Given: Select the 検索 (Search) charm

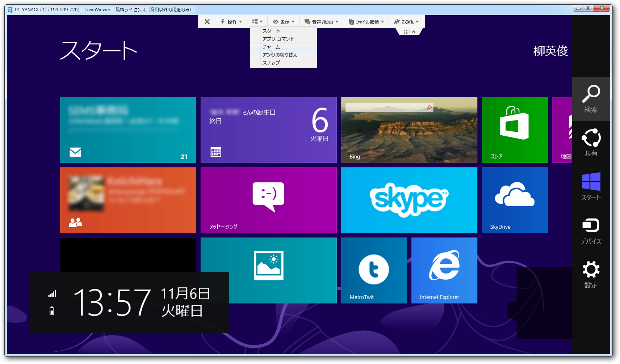Looking at the screenshot, I should [x=590, y=99].
